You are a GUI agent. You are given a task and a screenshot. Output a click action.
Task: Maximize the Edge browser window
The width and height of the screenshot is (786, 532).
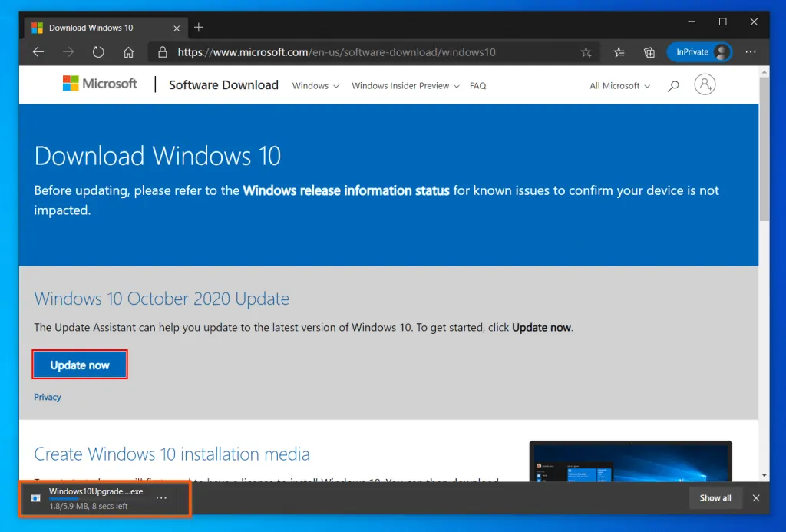pos(723,21)
